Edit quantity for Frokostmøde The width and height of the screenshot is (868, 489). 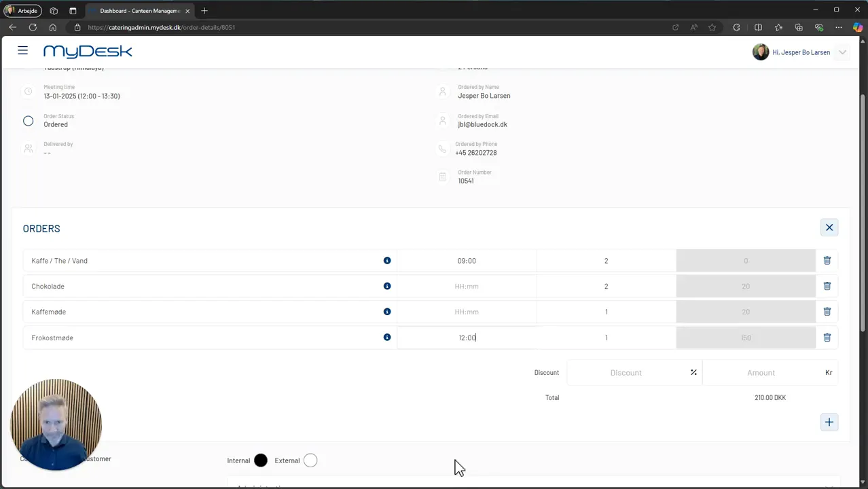point(607,338)
